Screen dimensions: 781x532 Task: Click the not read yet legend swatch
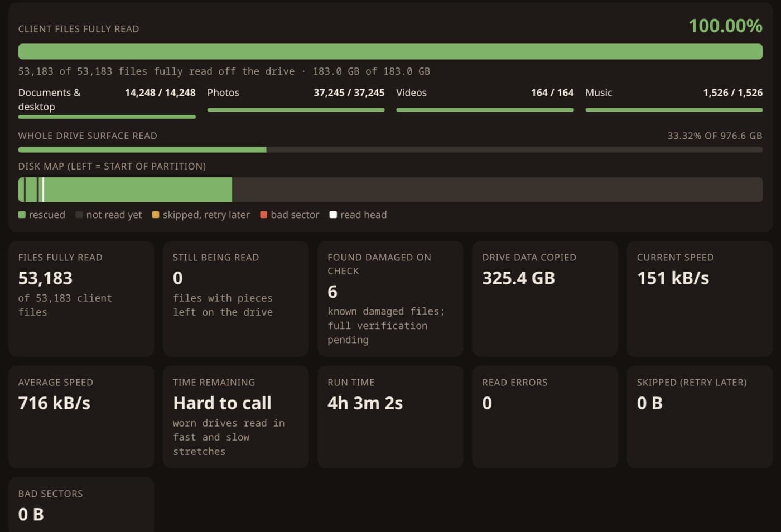click(x=79, y=215)
